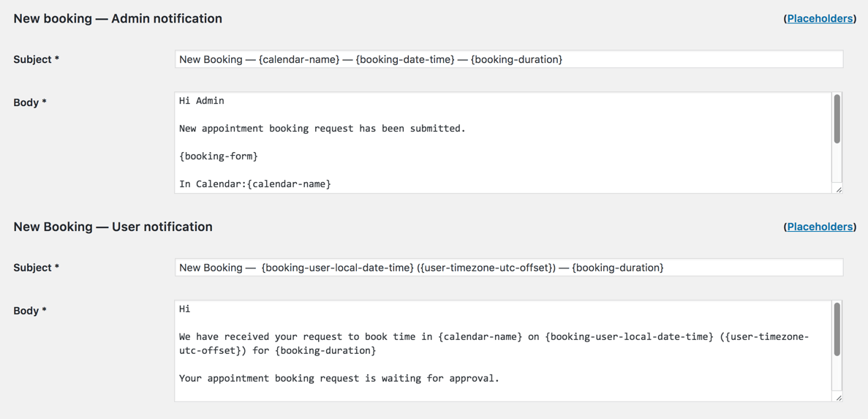Place cursor on the 'Hi Admin' line
The image size is (868, 419).
pyautogui.click(x=202, y=101)
